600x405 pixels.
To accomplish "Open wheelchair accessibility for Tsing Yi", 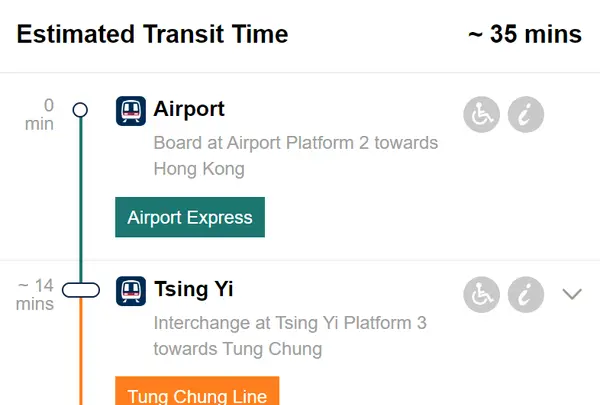I will tap(482, 295).
